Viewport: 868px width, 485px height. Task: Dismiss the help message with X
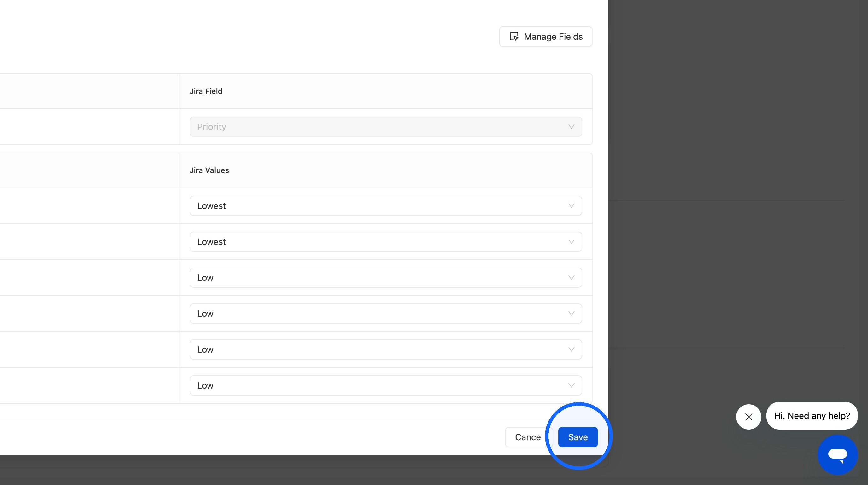click(x=748, y=417)
